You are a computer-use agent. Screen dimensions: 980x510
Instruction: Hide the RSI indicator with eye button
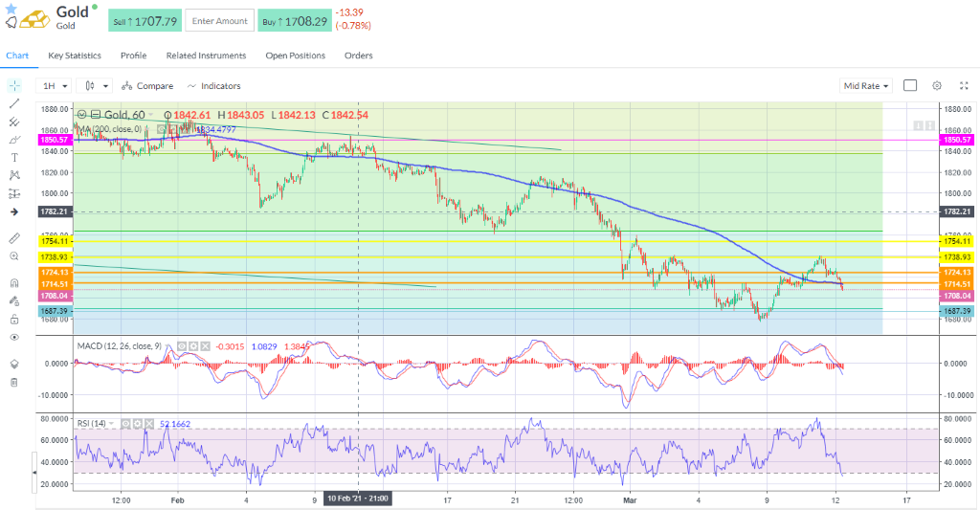pos(125,424)
